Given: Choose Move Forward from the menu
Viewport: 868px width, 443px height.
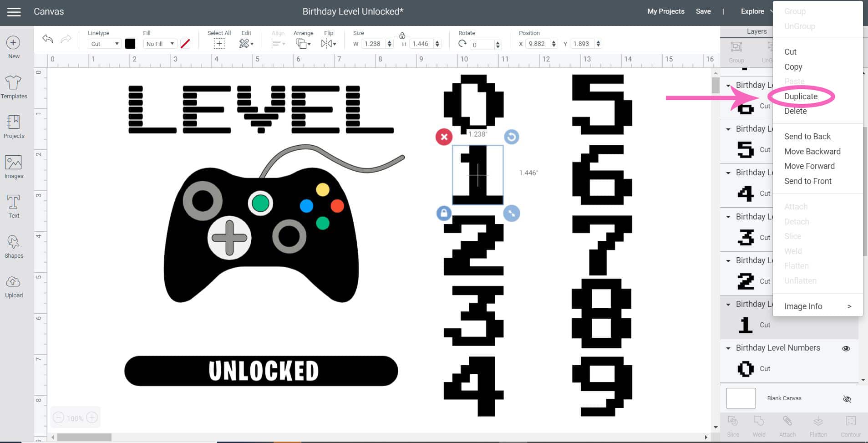Looking at the screenshot, I should pyautogui.click(x=809, y=166).
